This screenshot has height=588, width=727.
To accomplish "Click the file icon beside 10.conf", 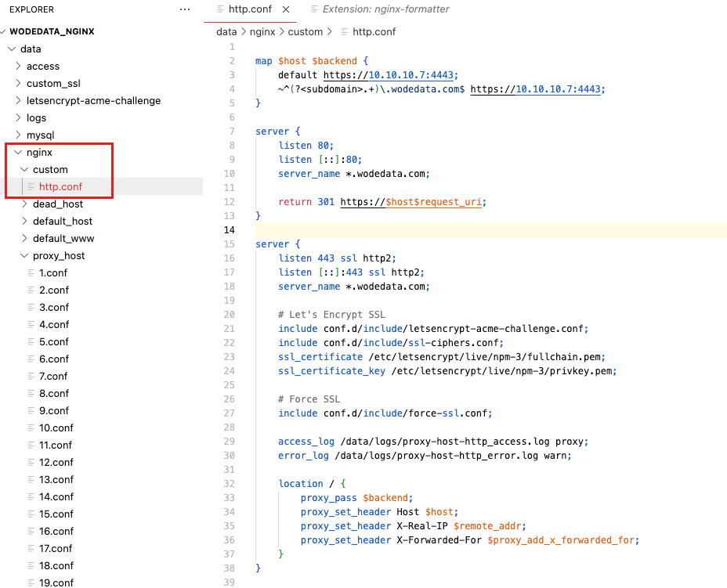I will tap(31, 428).
